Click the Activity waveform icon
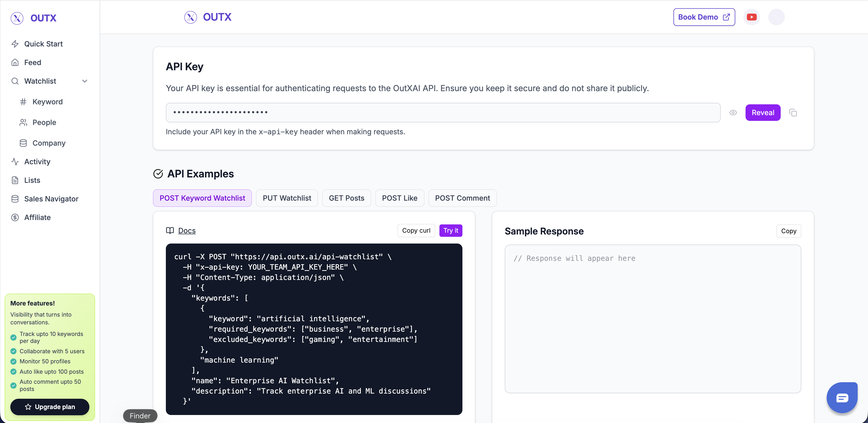 coord(15,162)
